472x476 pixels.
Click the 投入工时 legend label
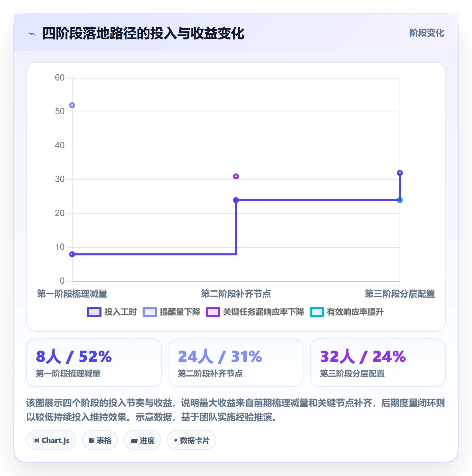[x=121, y=312]
